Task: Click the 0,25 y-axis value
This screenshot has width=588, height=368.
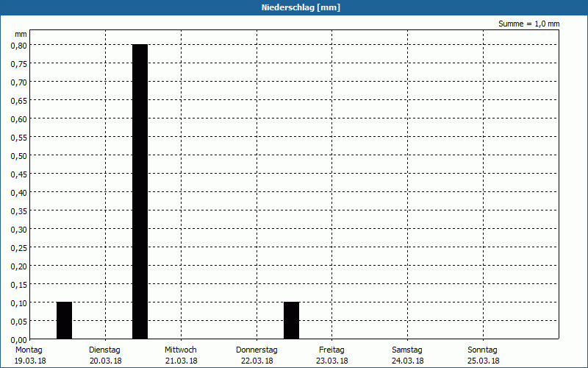Action: [19, 248]
